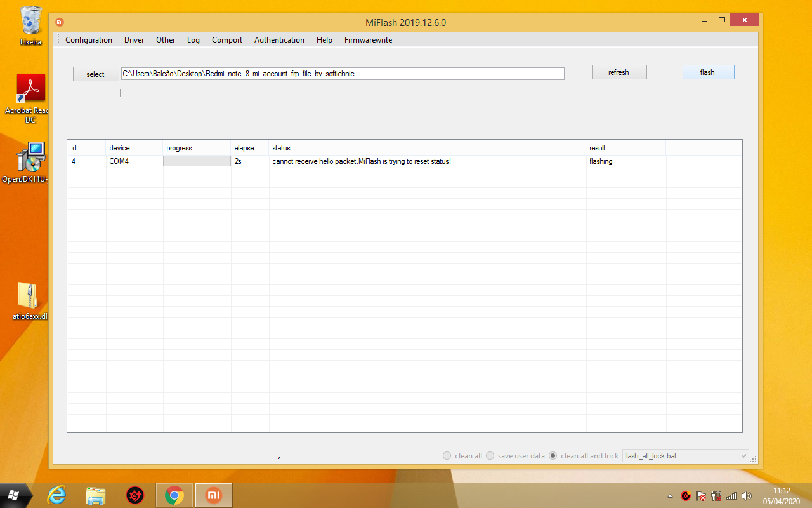Screen dimensions: 812x508
Task: Click the red-and-black tray icon
Action: 686,496
